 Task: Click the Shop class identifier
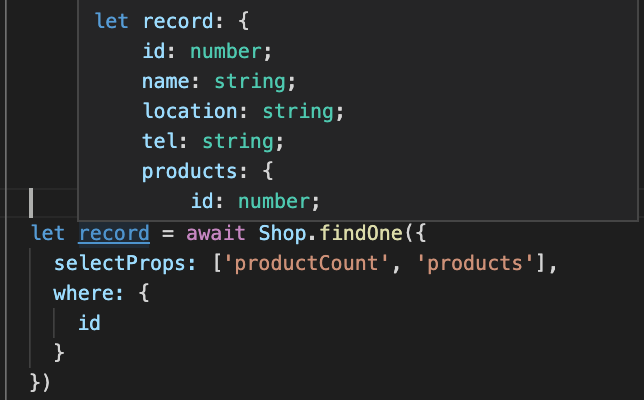tap(283, 234)
